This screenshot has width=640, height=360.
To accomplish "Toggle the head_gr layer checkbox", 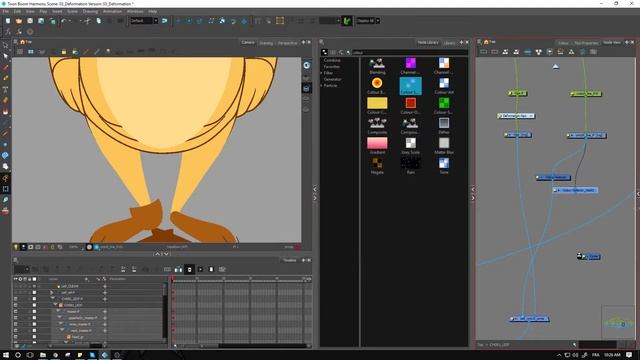I will point(16,337).
